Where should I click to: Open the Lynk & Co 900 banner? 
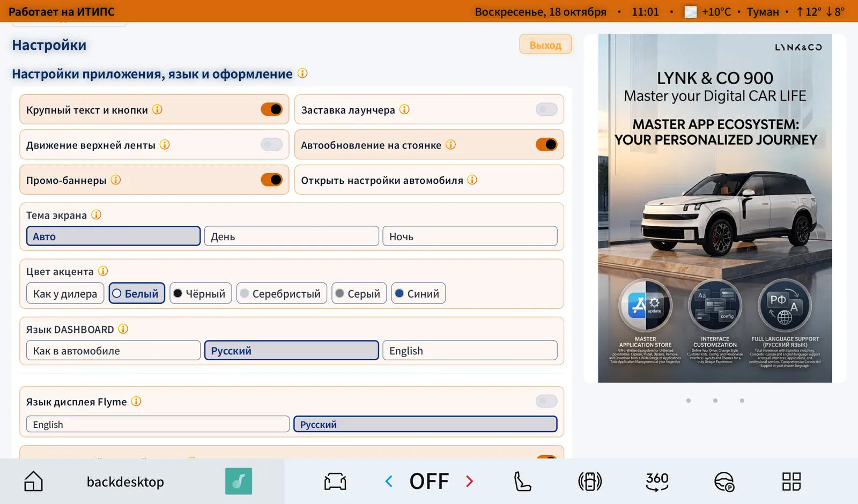tap(715, 208)
